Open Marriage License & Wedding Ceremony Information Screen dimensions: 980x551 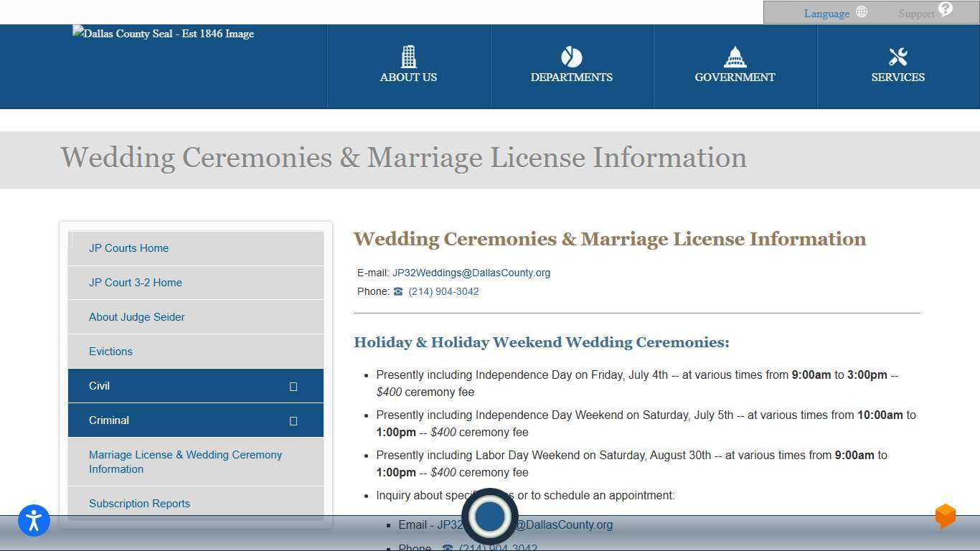coord(185,462)
